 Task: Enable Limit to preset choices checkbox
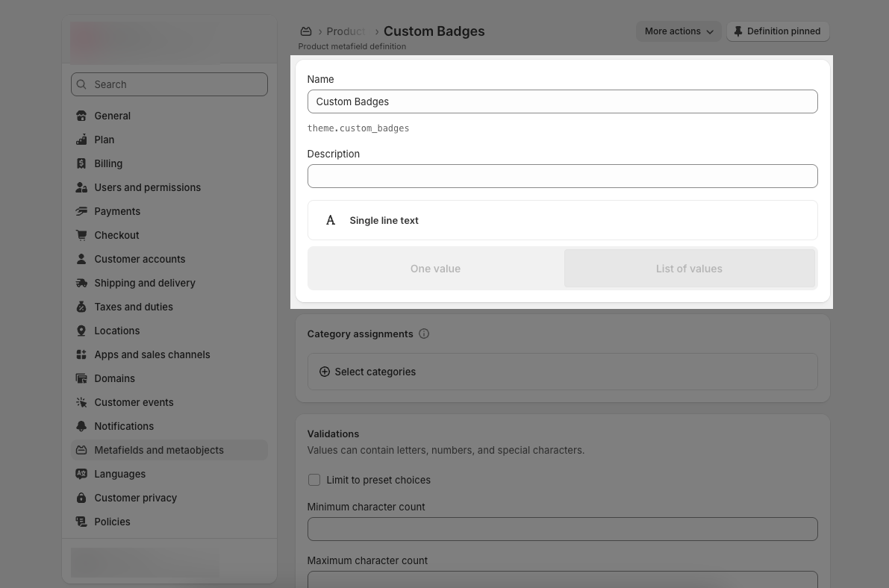point(314,480)
